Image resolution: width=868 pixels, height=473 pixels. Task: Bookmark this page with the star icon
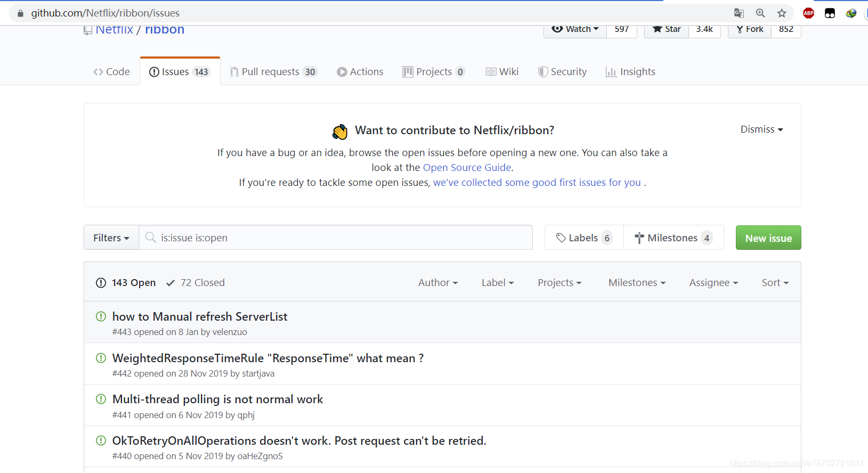pyautogui.click(x=782, y=13)
